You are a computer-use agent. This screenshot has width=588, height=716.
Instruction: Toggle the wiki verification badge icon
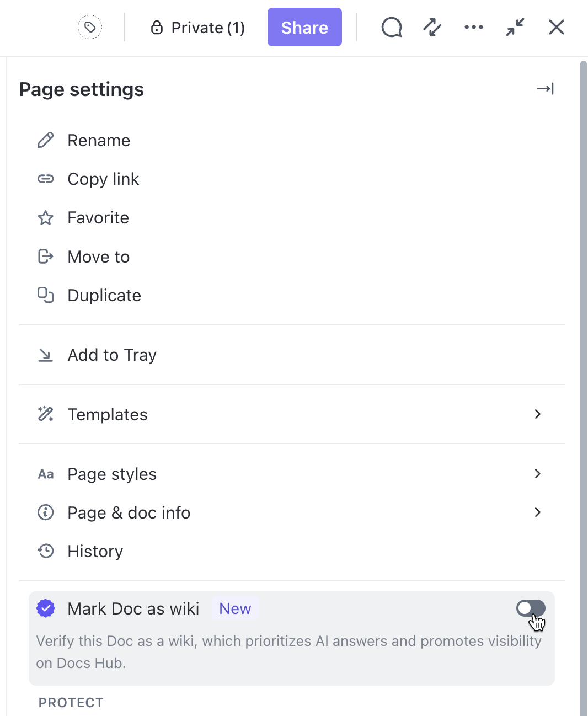(x=45, y=608)
